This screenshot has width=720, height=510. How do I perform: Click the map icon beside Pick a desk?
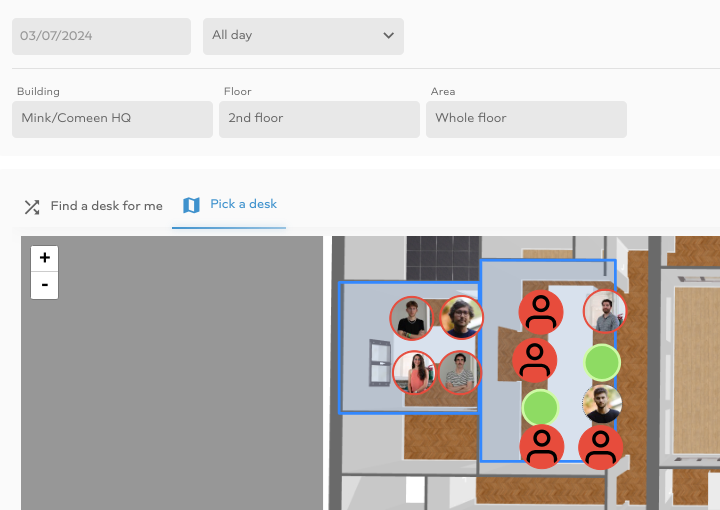191,205
